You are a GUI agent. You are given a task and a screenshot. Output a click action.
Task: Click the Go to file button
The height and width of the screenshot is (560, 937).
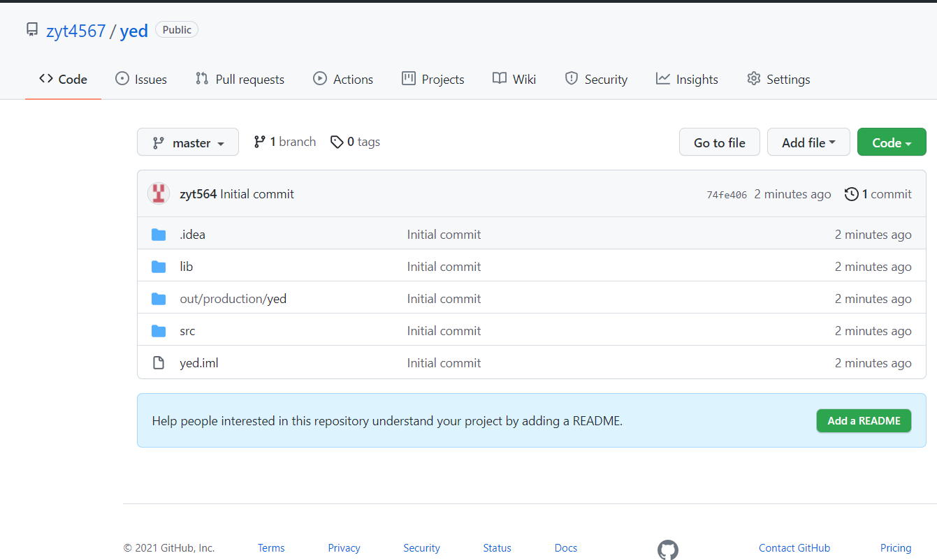720,142
